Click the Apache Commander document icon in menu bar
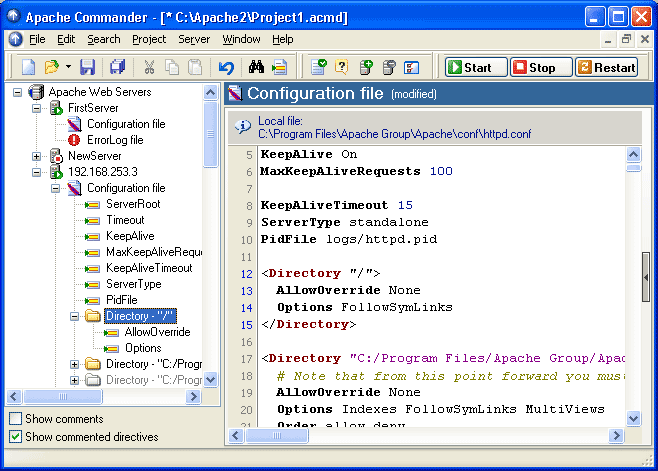The height and width of the screenshot is (471, 658). tap(16, 39)
